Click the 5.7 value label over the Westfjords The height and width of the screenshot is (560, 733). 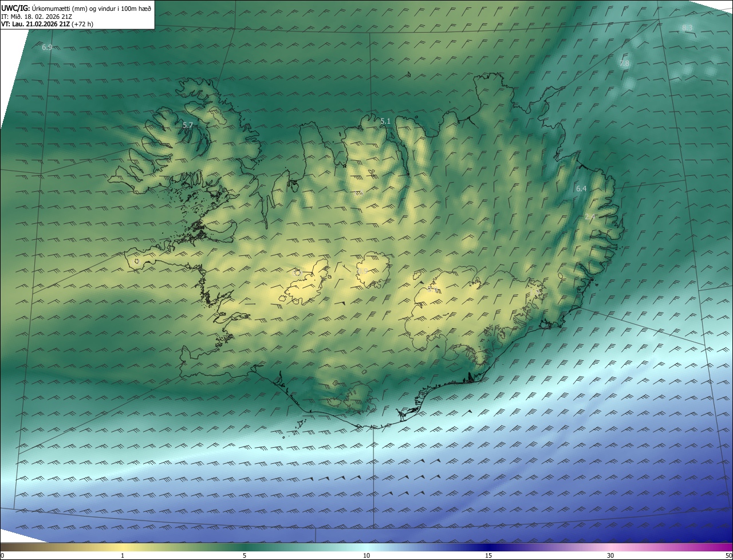188,125
